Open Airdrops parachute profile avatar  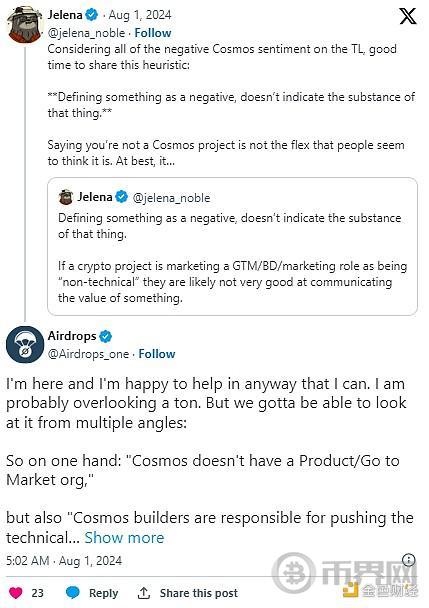(25, 344)
